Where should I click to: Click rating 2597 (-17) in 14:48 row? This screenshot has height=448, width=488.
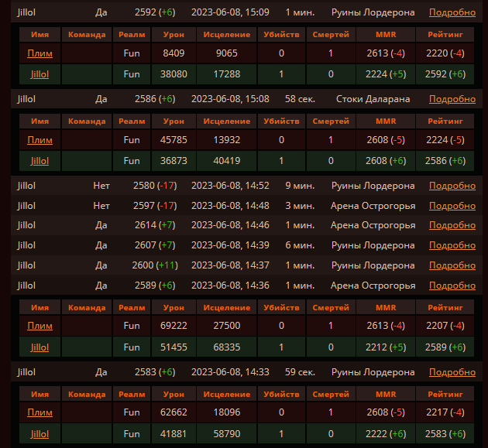155,206
